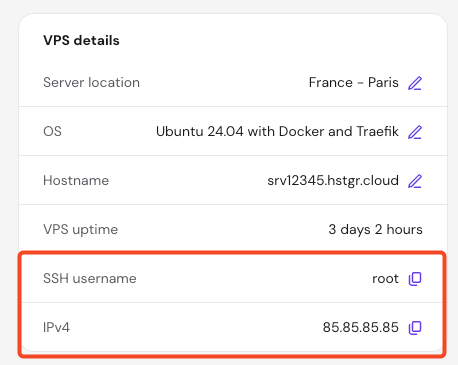Image resolution: width=458 pixels, height=365 pixels.
Task: Click the Ubuntu 24.04 with Docker and Traefik text
Action: (277, 131)
